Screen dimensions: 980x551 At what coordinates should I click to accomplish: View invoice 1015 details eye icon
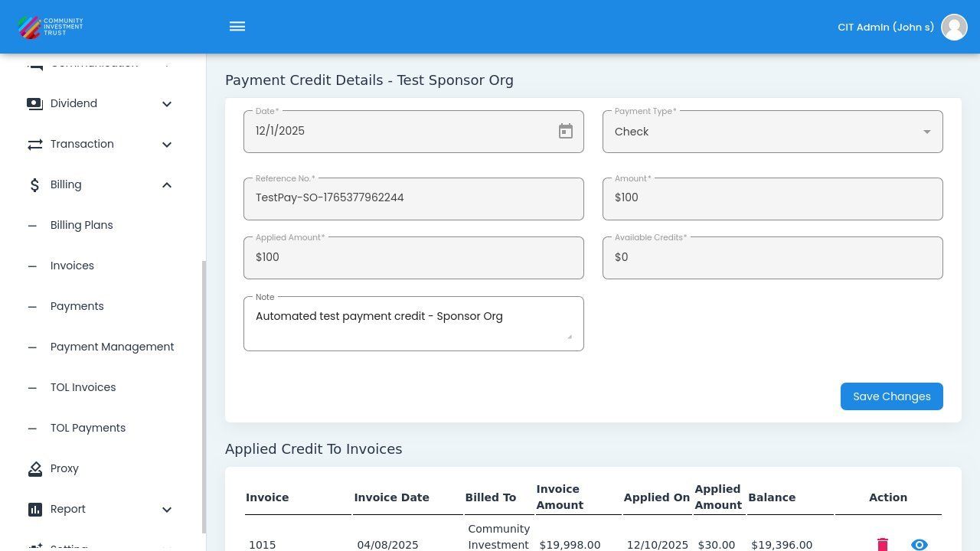pyautogui.click(x=920, y=544)
